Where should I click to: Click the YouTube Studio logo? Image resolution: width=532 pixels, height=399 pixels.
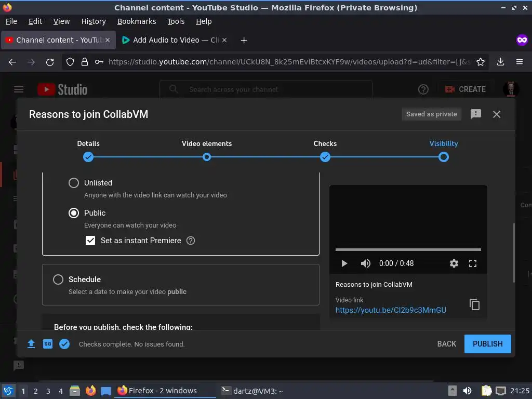coord(62,89)
